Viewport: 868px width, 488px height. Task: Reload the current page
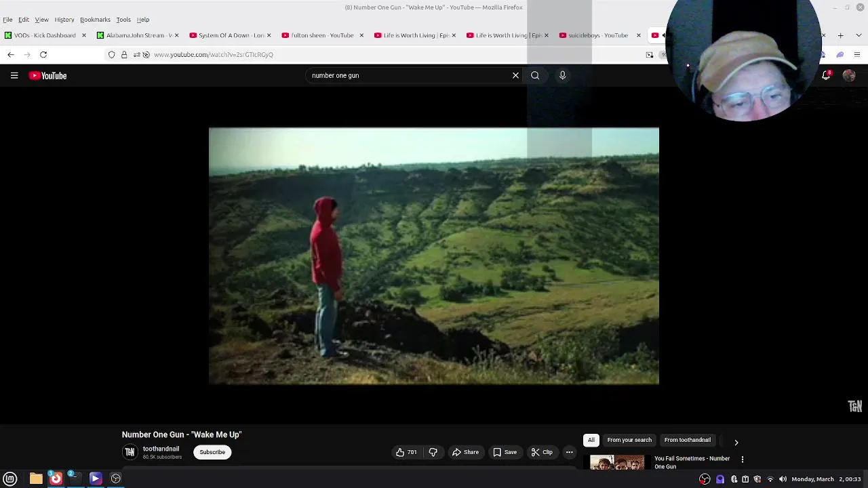(x=43, y=54)
